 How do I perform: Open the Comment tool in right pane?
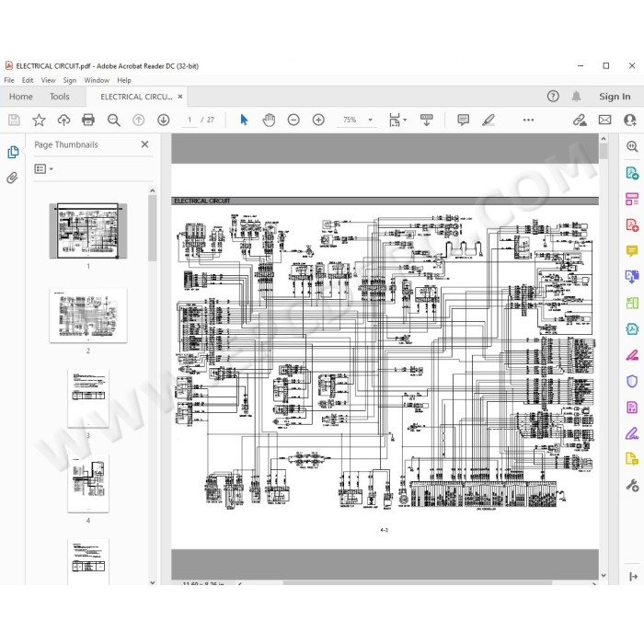pyautogui.click(x=632, y=250)
